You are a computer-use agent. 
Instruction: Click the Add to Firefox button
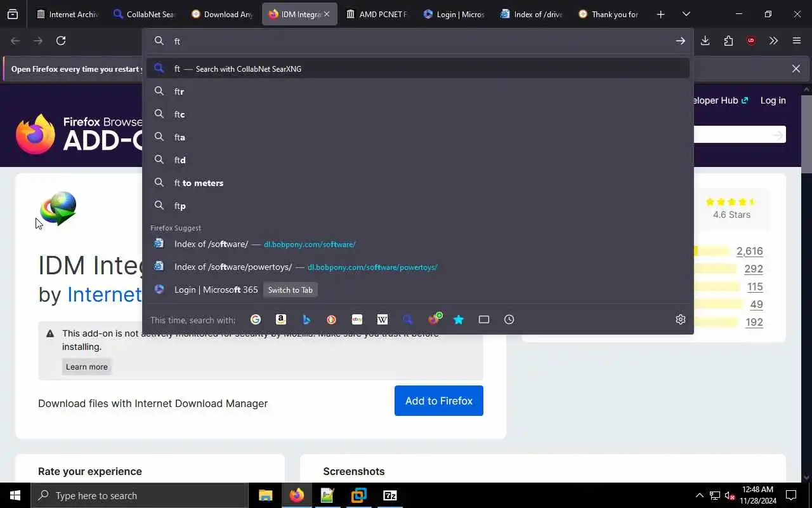(439, 401)
